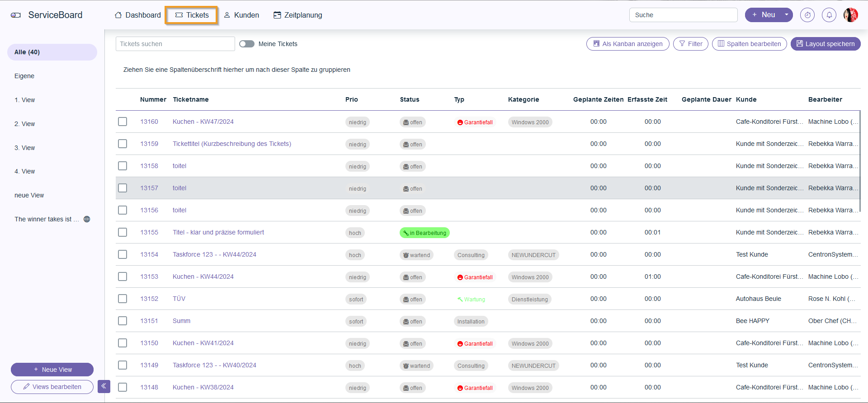Open Spalten bearbeiten column chooser

pyautogui.click(x=749, y=44)
